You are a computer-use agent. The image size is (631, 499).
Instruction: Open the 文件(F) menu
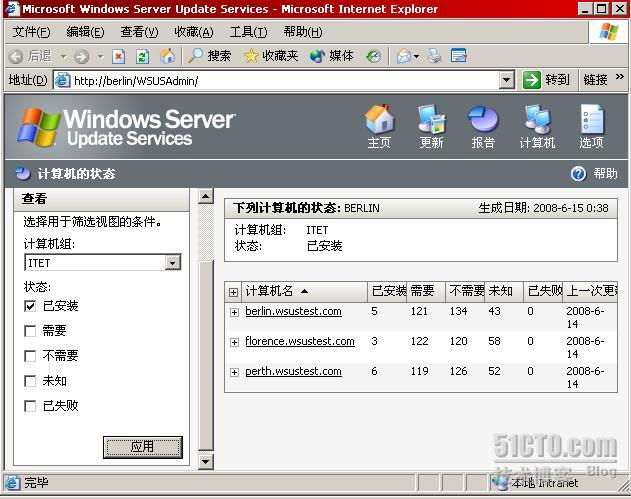31,32
